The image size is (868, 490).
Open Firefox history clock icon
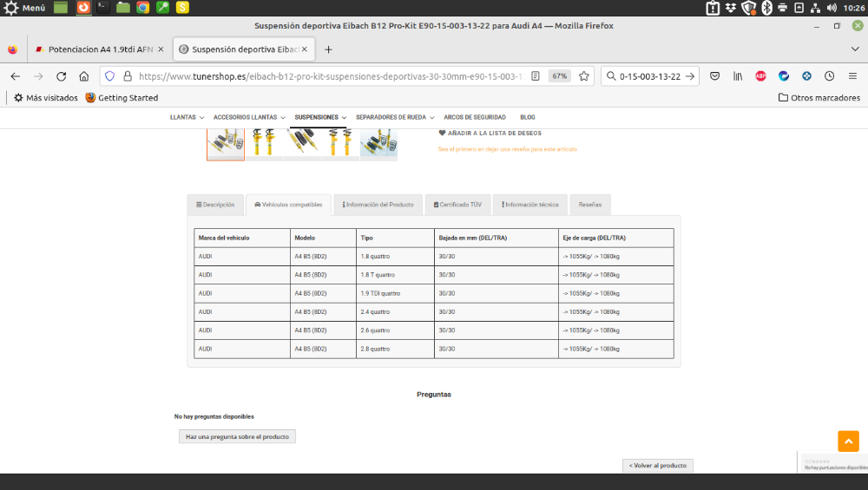coord(829,76)
